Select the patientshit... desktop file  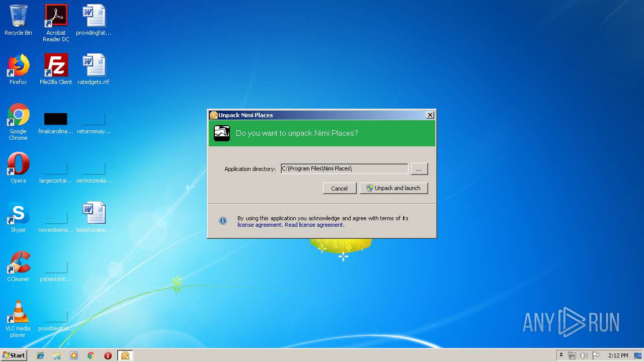[56, 270]
